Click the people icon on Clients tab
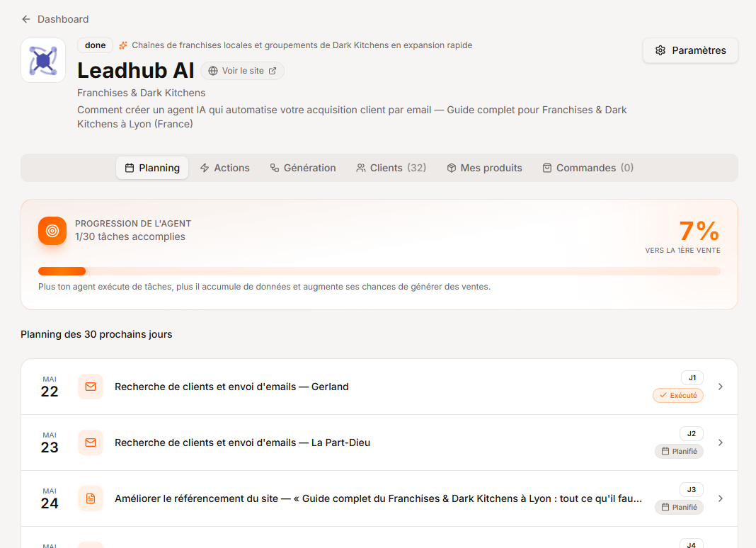Screen dimensions: 756x548 (360, 168)
